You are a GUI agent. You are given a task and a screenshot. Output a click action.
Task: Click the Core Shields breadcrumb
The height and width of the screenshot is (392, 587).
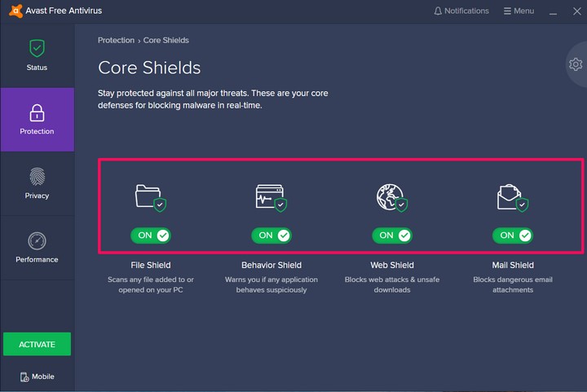[x=166, y=41]
